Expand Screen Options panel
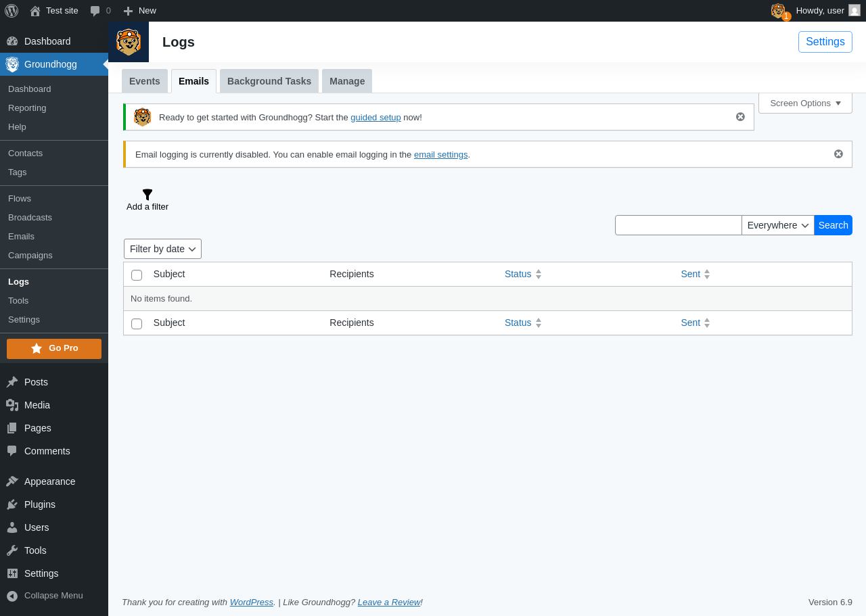 point(805,103)
